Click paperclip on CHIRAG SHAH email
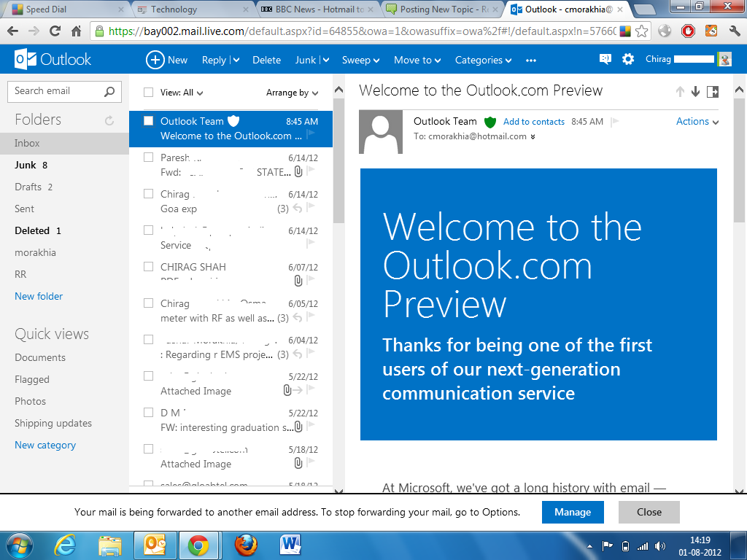The height and width of the screenshot is (560, 747). [x=298, y=281]
